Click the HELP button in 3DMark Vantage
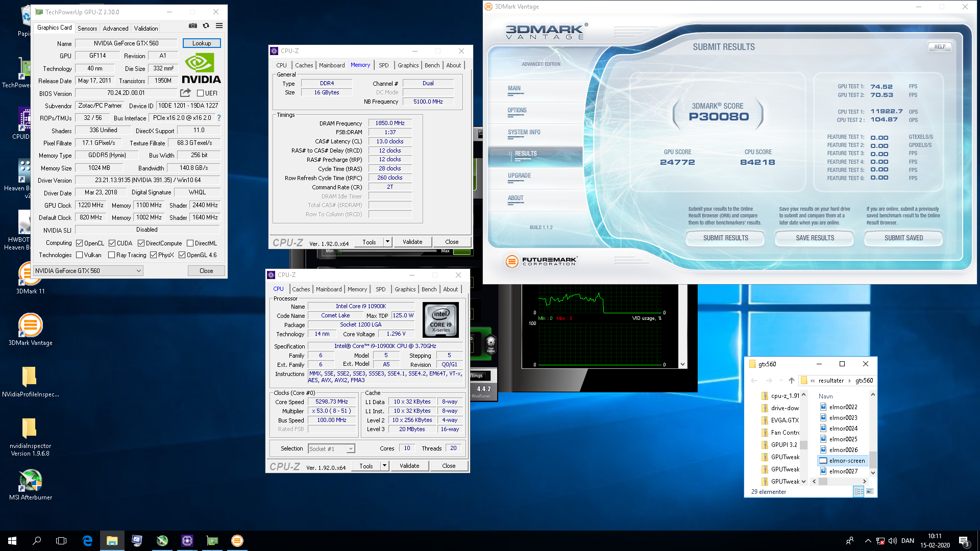The height and width of the screenshot is (551, 980). [940, 46]
